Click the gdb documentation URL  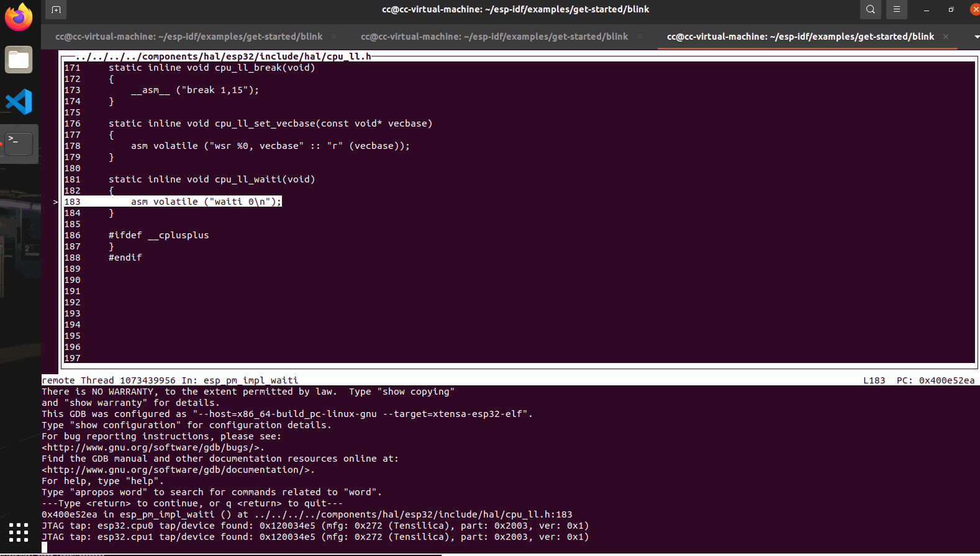pos(178,470)
